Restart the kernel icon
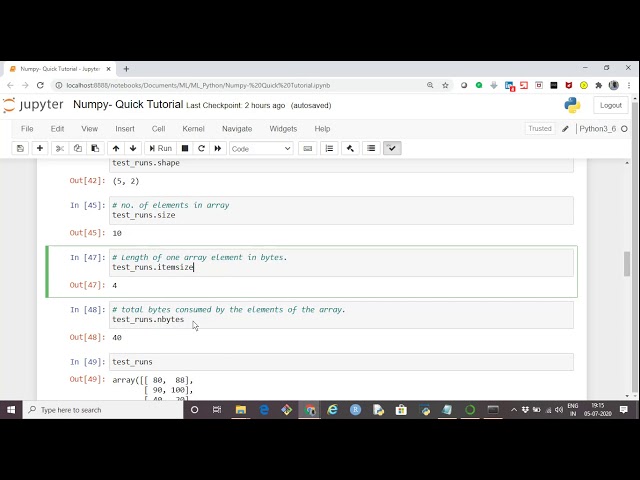640x480 pixels. [x=201, y=148]
